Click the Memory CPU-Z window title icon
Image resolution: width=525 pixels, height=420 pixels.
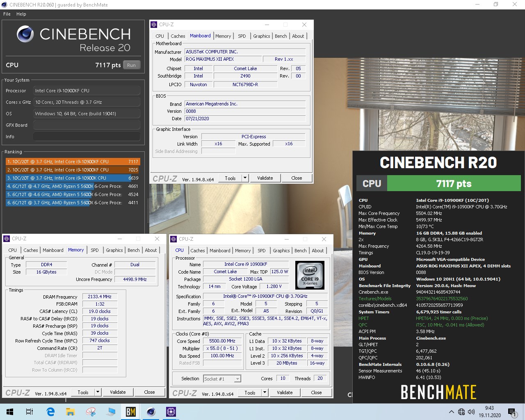pos(7,239)
